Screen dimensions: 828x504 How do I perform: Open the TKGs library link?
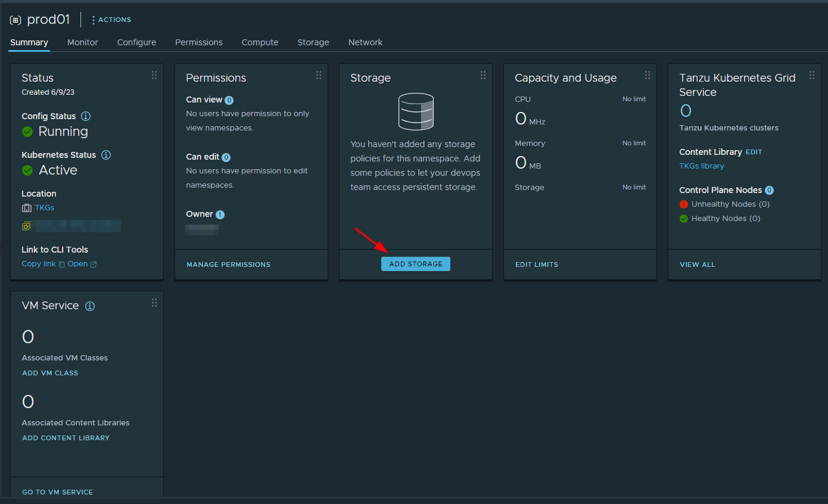[x=702, y=166]
